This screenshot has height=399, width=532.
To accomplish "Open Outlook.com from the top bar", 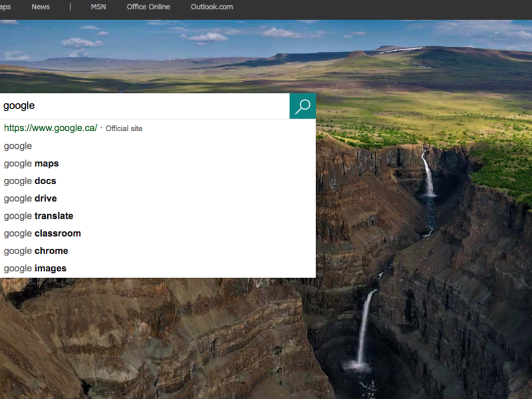I will pyautogui.click(x=211, y=7).
